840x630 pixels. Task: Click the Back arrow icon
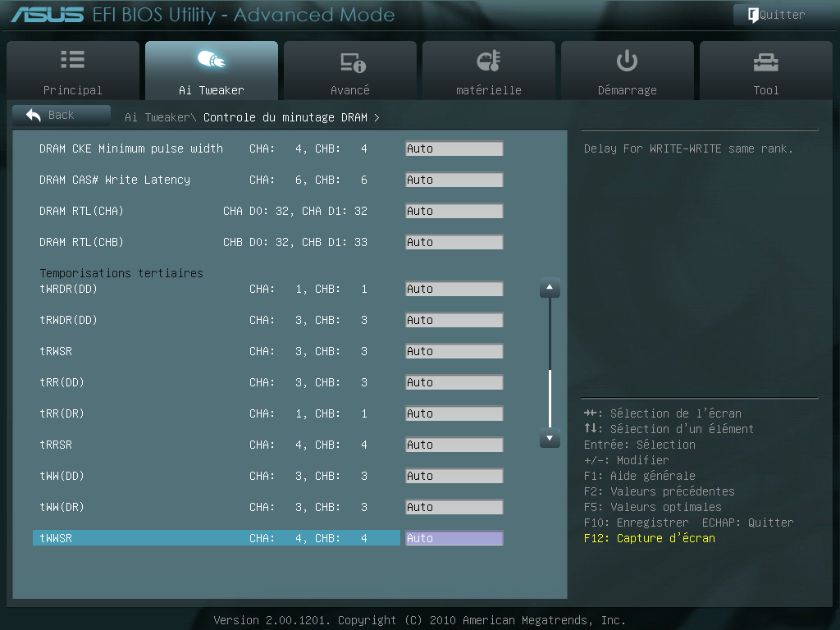(34, 116)
